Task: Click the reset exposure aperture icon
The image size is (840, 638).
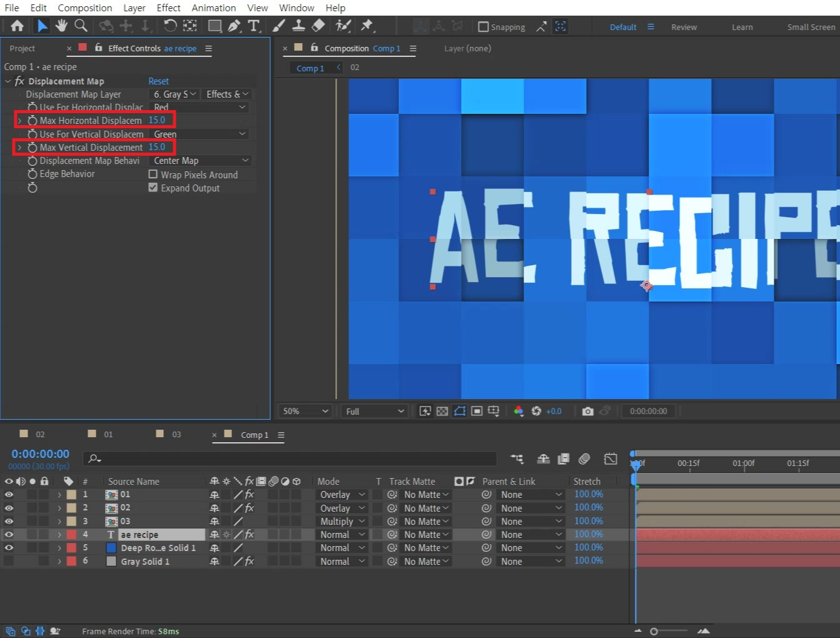Action: point(536,411)
